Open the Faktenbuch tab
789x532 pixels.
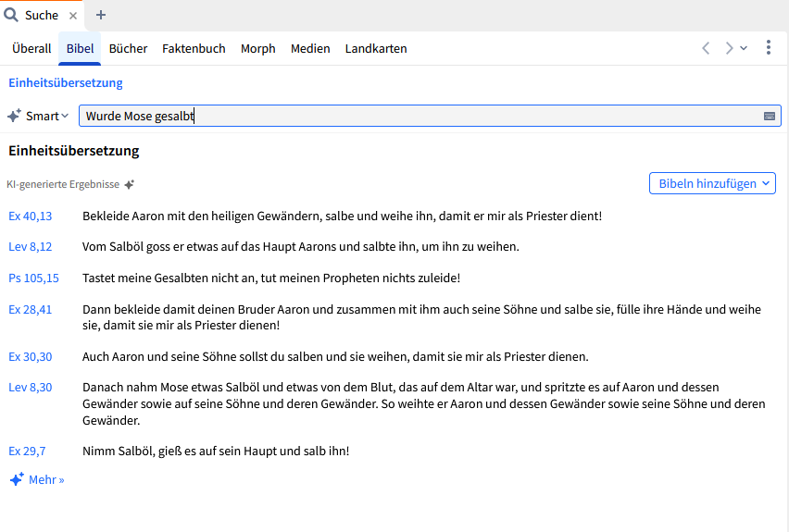[x=194, y=49]
